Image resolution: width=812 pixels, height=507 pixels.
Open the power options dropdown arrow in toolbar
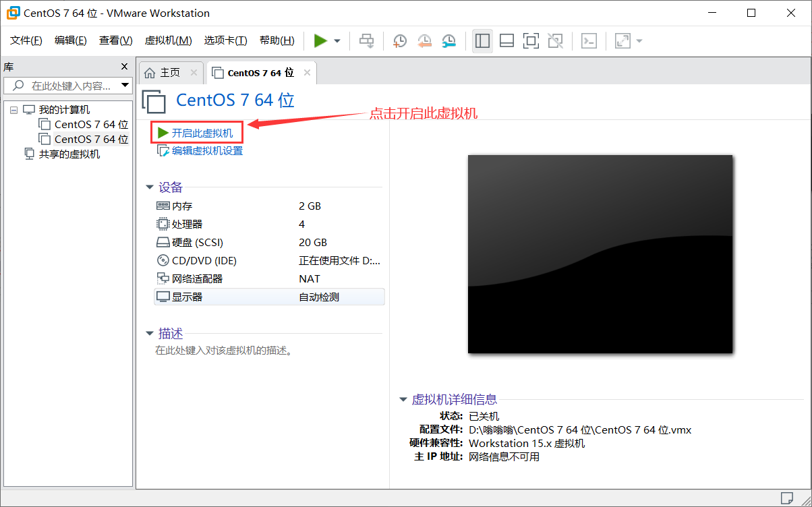point(337,41)
